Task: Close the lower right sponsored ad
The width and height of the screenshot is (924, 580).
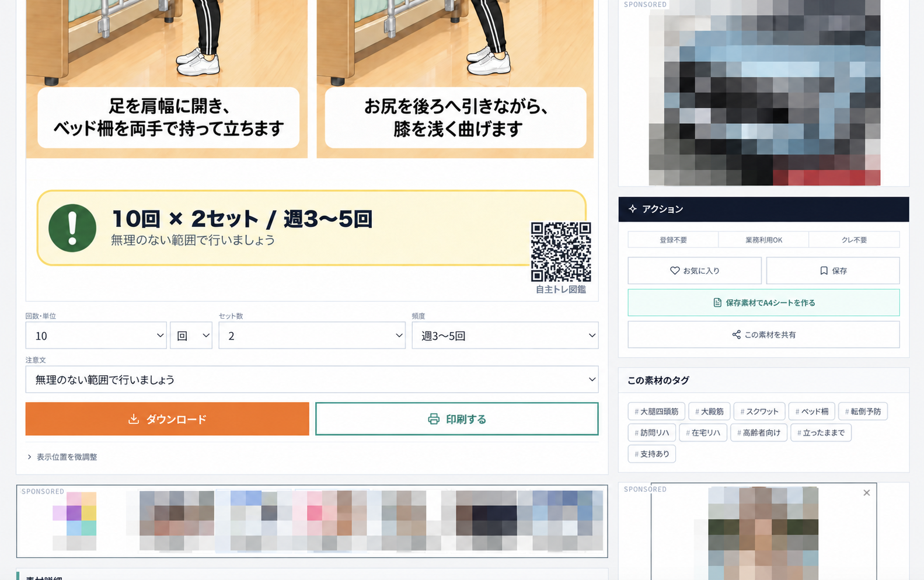Action: click(x=867, y=493)
